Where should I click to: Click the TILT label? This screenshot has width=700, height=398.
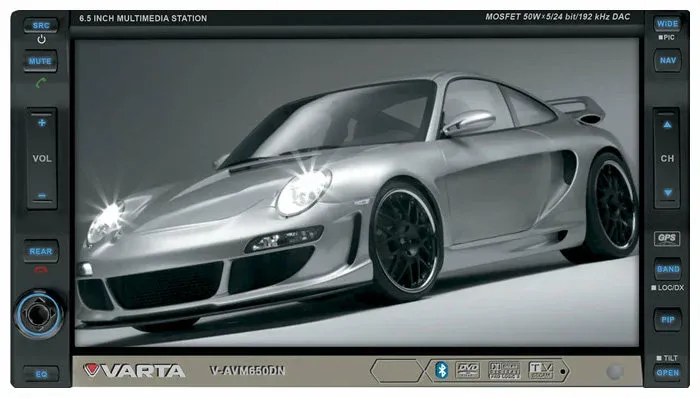(x=667, y=358)
